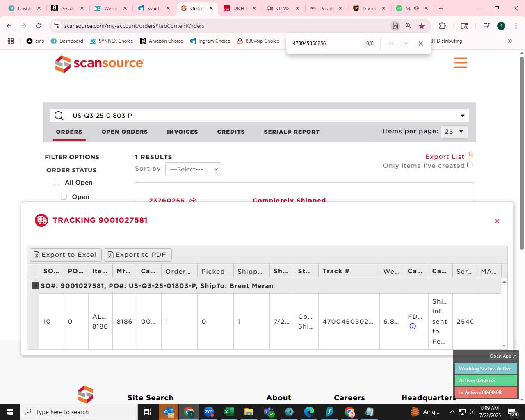The image size is (525, 420).
Task: Open Excel from the taskbar
Action: tap(229, 412)
